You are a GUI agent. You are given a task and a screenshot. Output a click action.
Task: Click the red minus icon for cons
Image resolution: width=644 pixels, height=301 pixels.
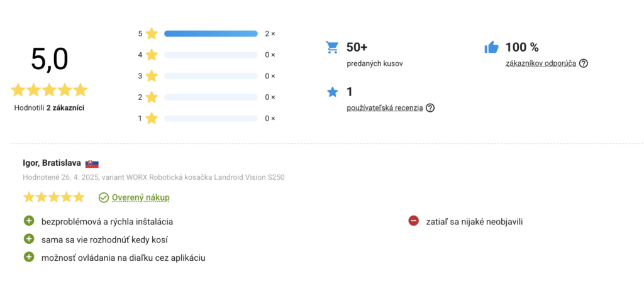[x=413, y=221]
